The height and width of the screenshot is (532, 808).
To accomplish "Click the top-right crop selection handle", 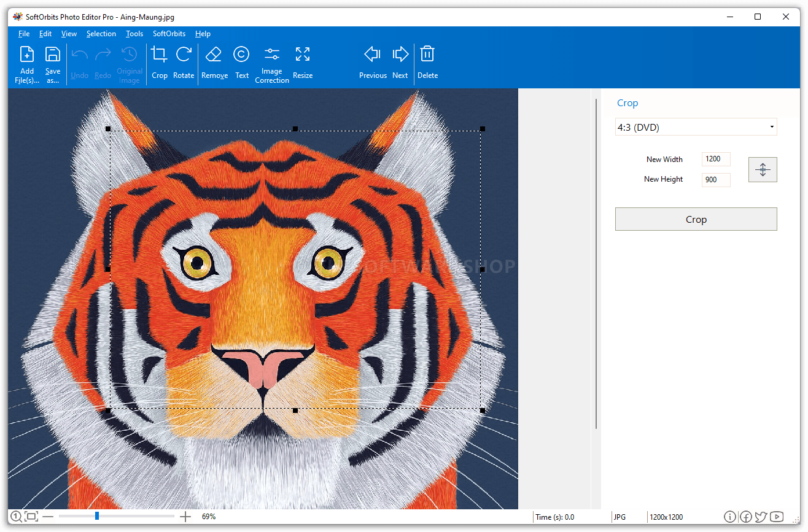I will [x=483, y=129].
